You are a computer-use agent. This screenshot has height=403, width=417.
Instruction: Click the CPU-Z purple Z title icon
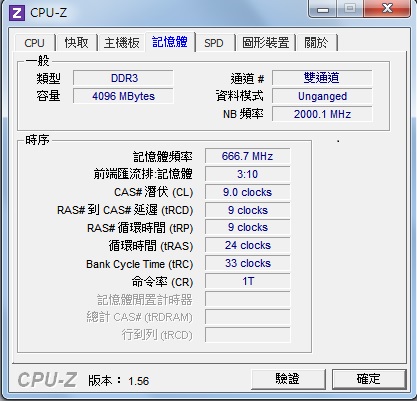[16, 13]
